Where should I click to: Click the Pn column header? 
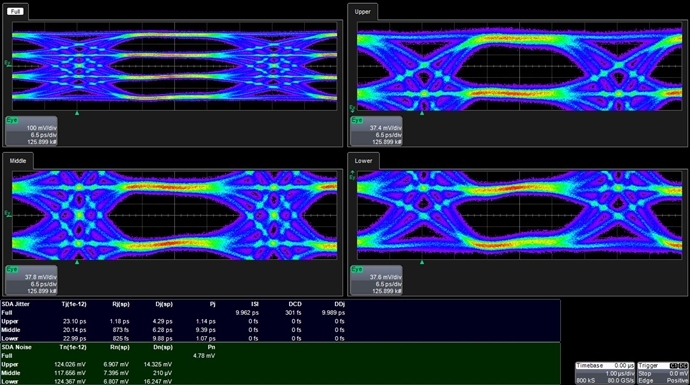[211, 347]
